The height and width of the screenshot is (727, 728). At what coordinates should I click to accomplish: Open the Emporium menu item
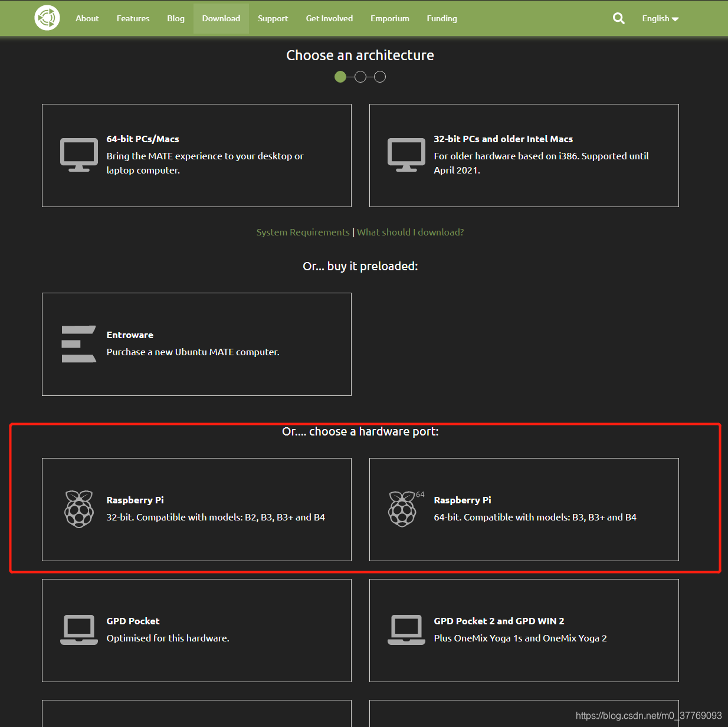[390, 18]
